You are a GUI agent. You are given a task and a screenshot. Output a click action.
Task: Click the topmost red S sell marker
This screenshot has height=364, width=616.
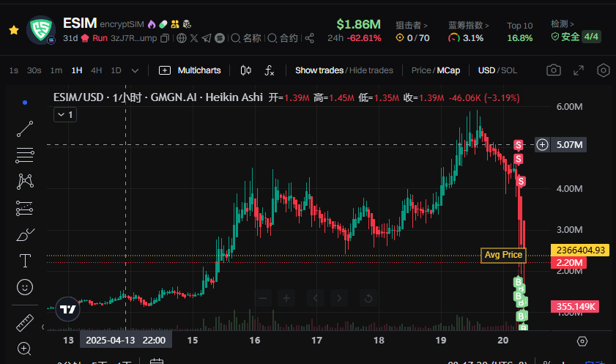point(519,145)
